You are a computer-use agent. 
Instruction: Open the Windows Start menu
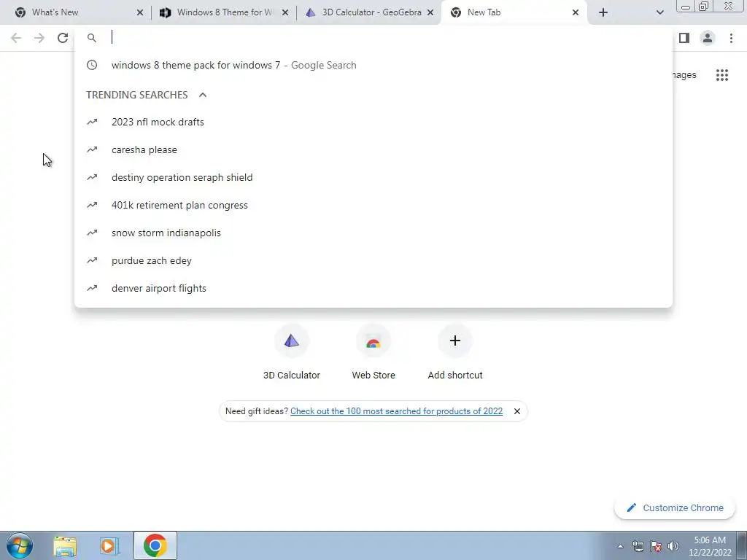pyautogui.click(x=20, y=545)
